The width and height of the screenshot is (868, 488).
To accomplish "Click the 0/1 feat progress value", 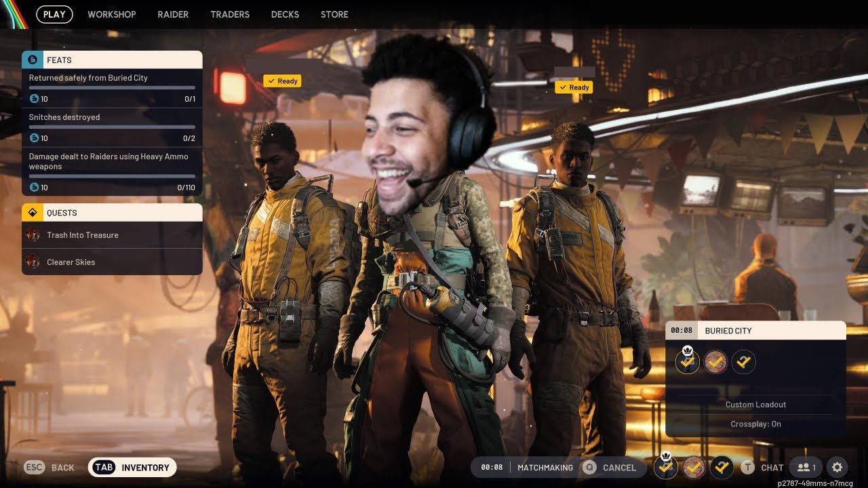I will click(x=190, y=99).
